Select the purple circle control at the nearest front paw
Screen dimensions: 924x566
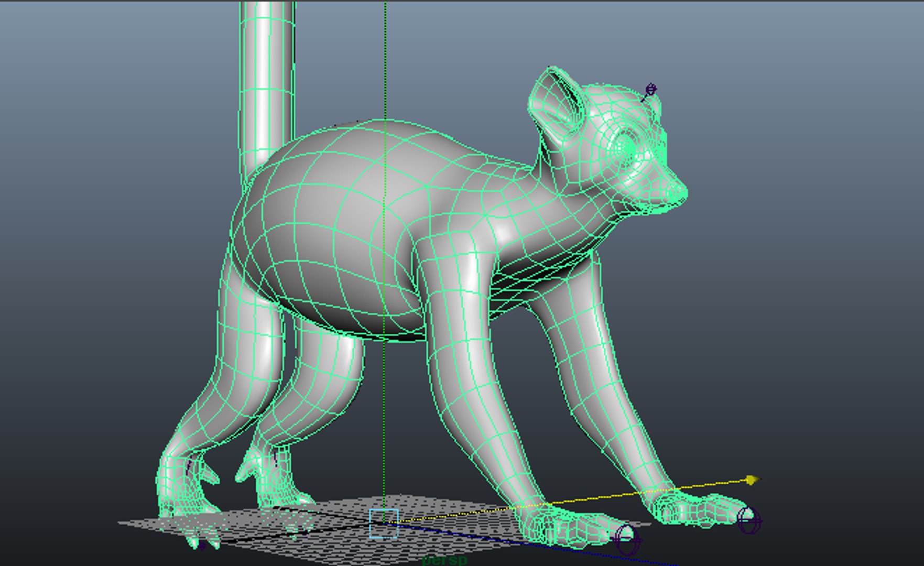pos(626,539)
